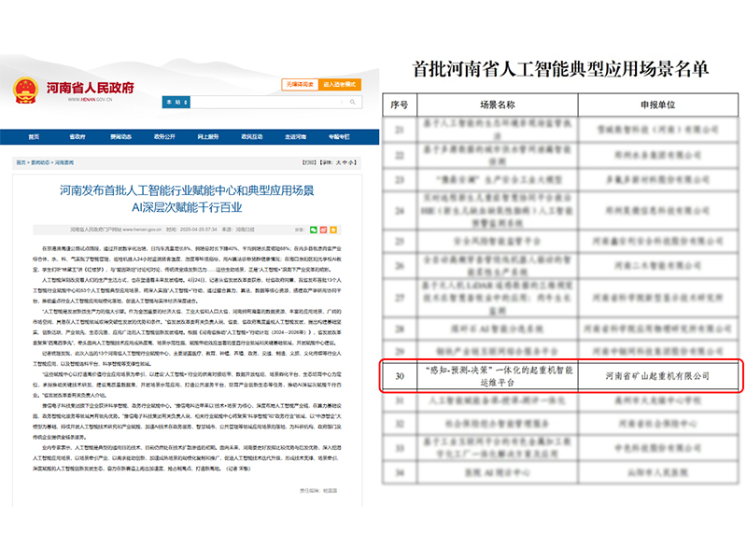Image resolution: width=747 pixels, height=560 pixels.
Task: Click the 无障碍浏览 button
Action: click(300, 84)
